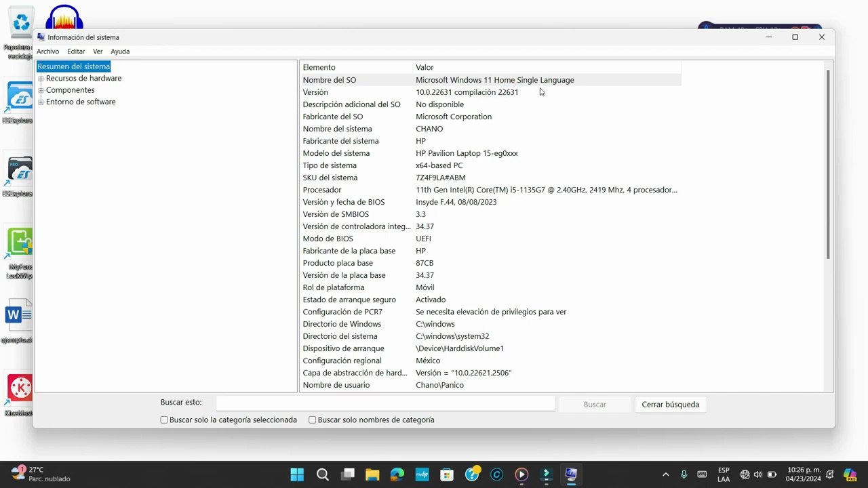The width and height of the screenshot is (868, 488).
Task: Open the Ayuda menu
Action: click(x=120, y=52)
